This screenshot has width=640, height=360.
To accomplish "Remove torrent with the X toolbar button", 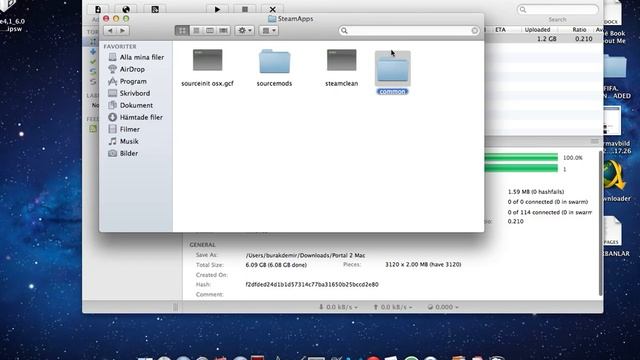I will tap(273, 9).
